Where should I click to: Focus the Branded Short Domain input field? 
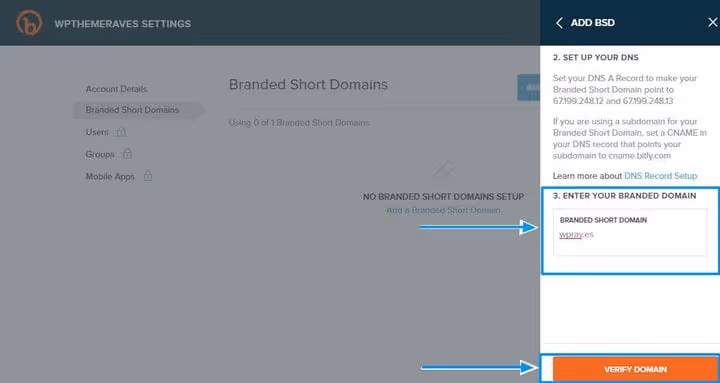click(x=630, y=232)
